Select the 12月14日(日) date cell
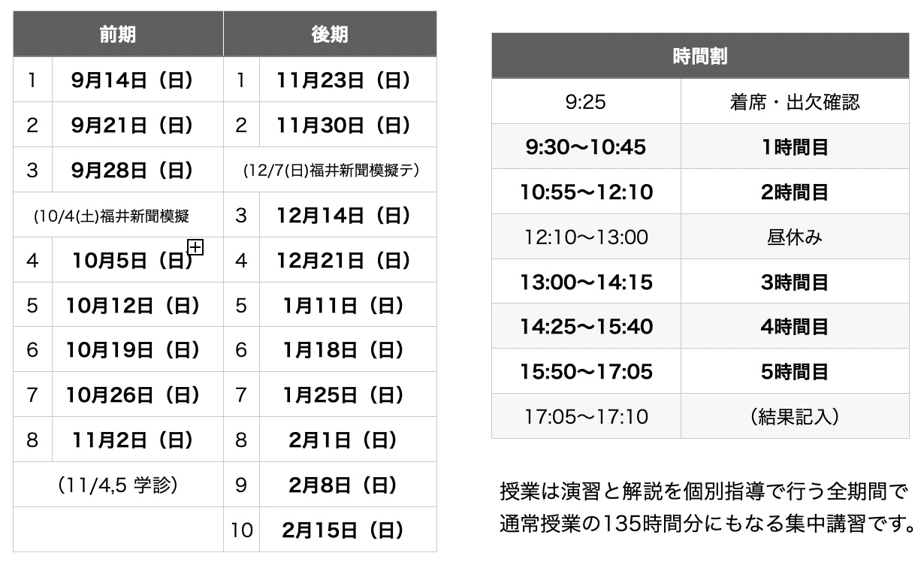924x562 pixels. pyautogui.click(x=343, y=216)
